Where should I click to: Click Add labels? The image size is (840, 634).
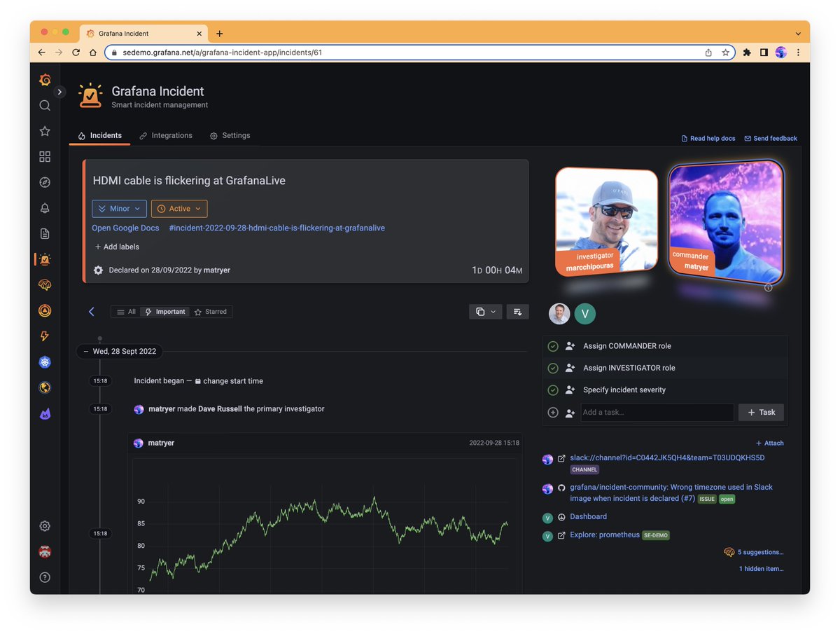pyautogui.click(x=117, y=247)
